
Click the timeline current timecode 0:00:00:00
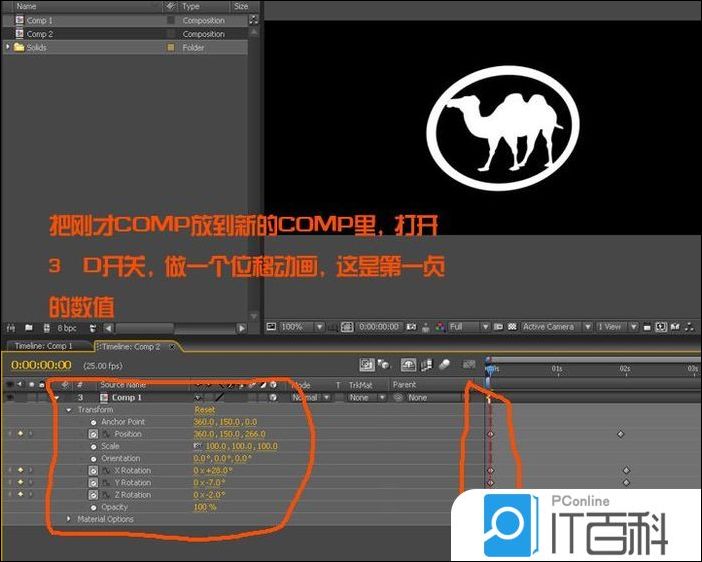point(41,365)
